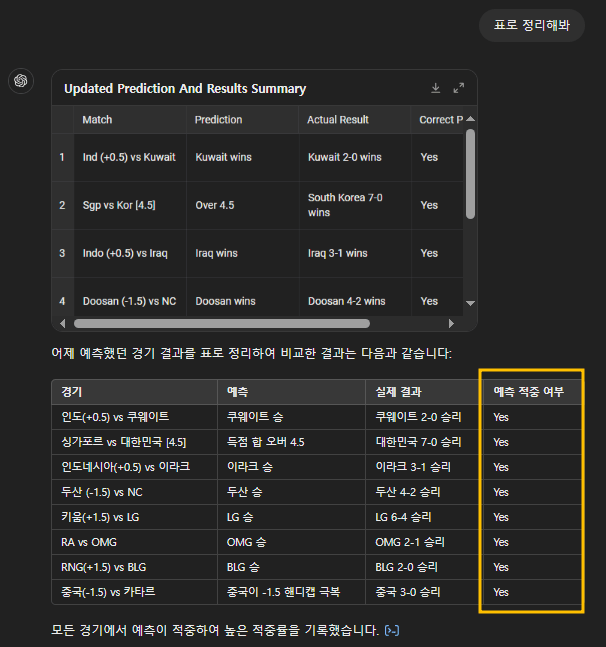Select cell 두산 4-2 승리

point(424,492)
